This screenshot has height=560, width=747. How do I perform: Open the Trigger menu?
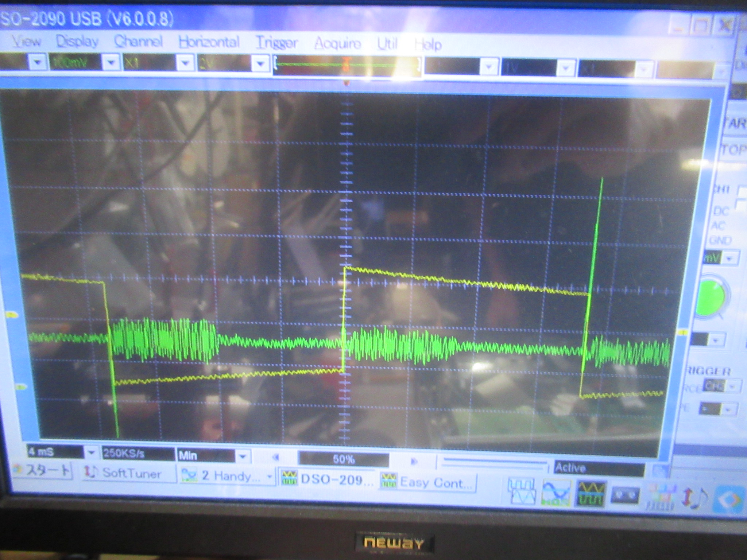pos(276,43)
